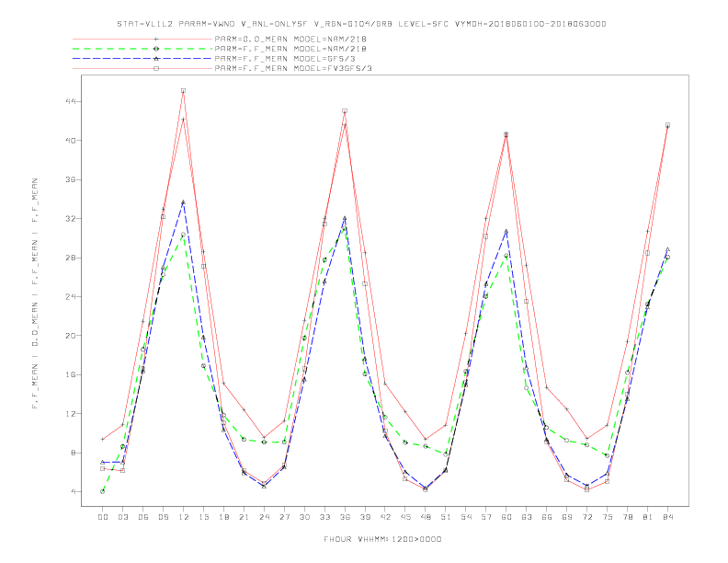Click x-axis tick label 12
728x563 pixels.
tap(184, 517)
